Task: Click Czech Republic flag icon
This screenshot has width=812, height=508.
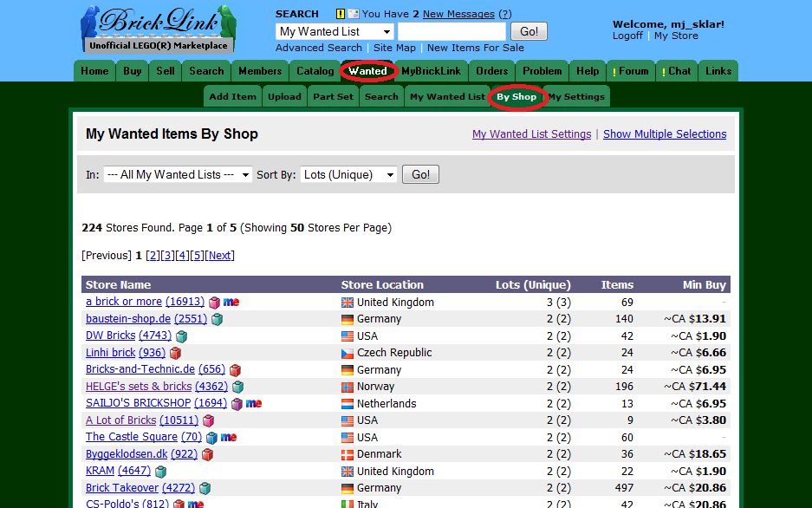Action: 347,353
